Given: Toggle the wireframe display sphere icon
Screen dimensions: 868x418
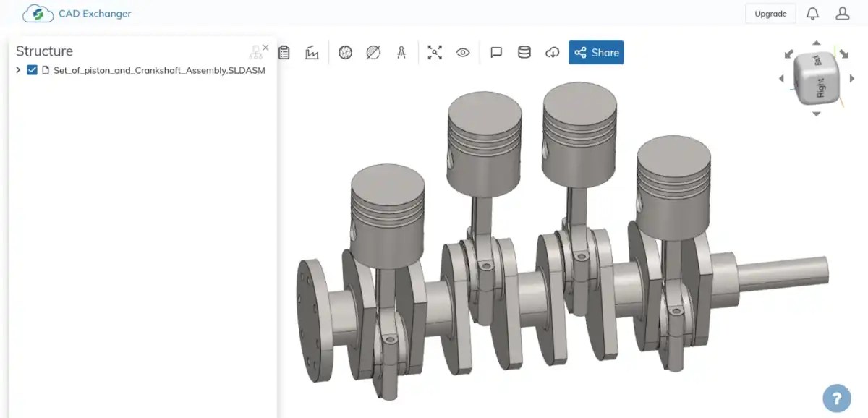Looking at the screenshot, I should [345, 52].
